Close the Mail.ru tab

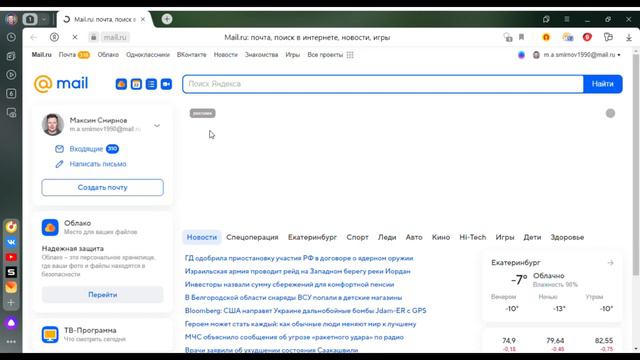pos(143,19)
